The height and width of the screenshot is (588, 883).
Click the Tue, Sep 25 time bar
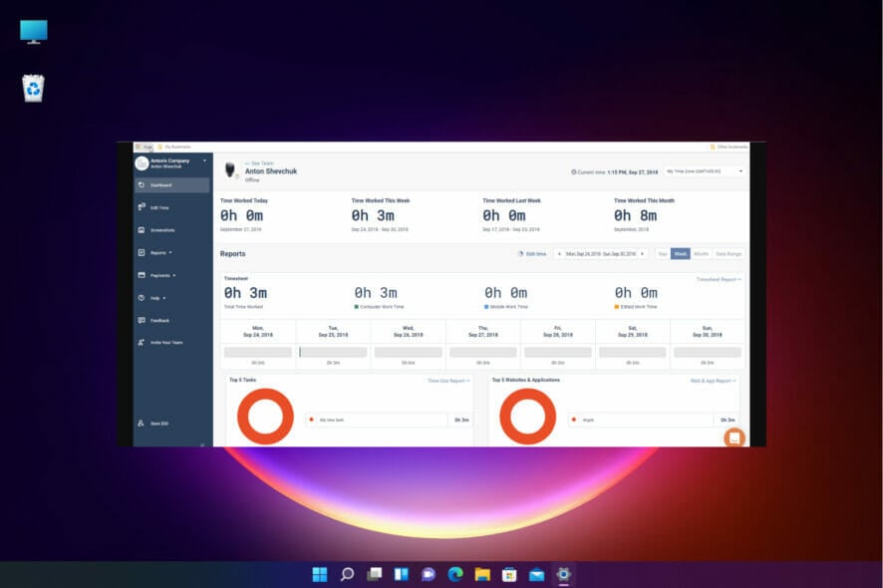click(333, 353)
